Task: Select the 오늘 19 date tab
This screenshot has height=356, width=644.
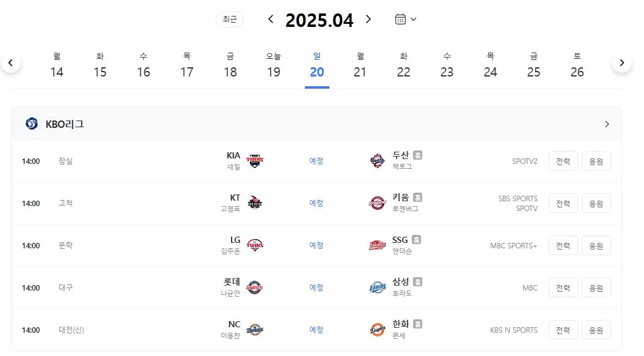Action: tap(274, 66)
